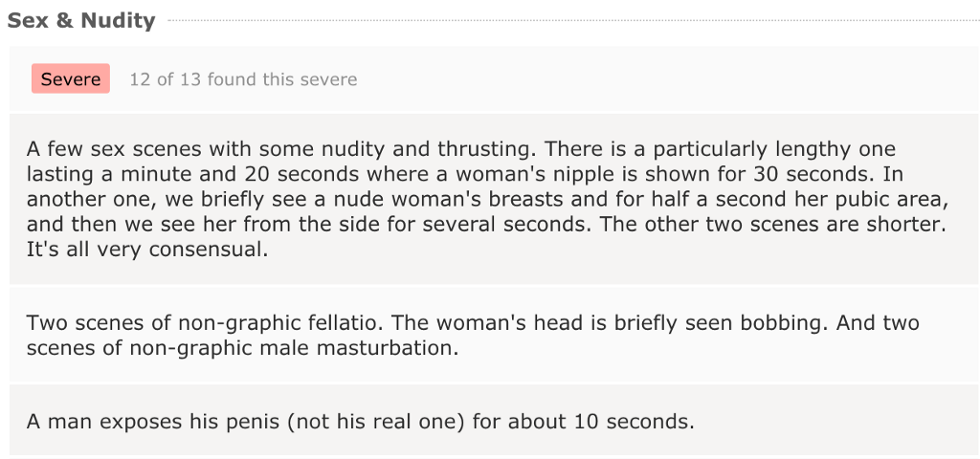This screenshot has height=459, width=980.
Task: Select the Sex & Nudity section heading
Action: (81, 20)
